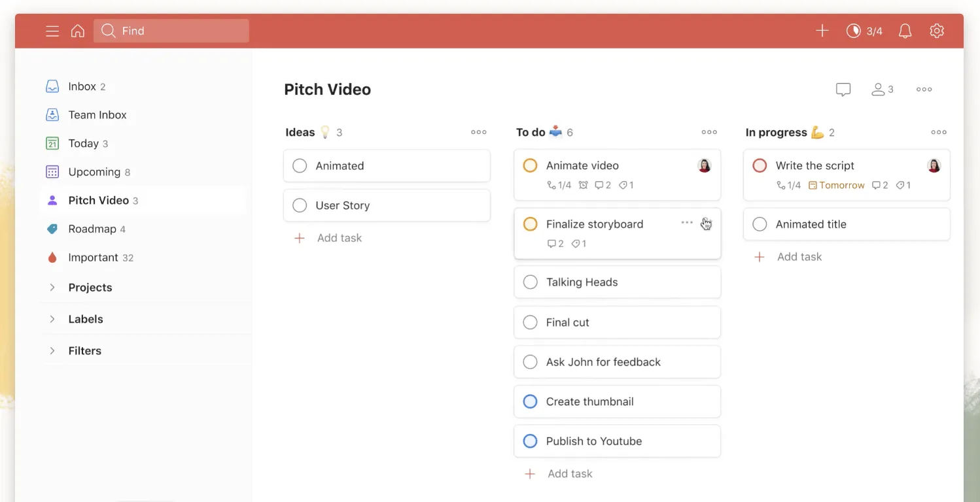The image size is (980, 502).
Task: Click subtask count icon on Animate video
Action: coord(559,185)
